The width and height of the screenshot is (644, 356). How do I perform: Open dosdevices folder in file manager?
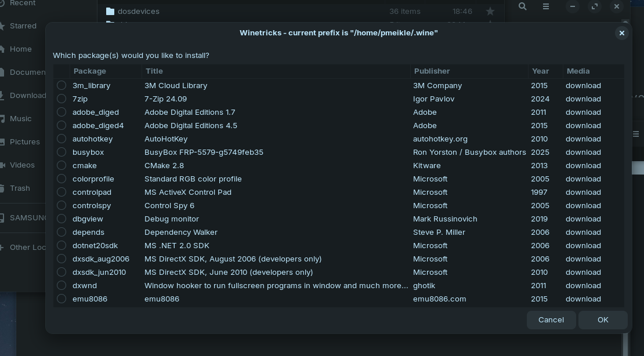point(139,12)
